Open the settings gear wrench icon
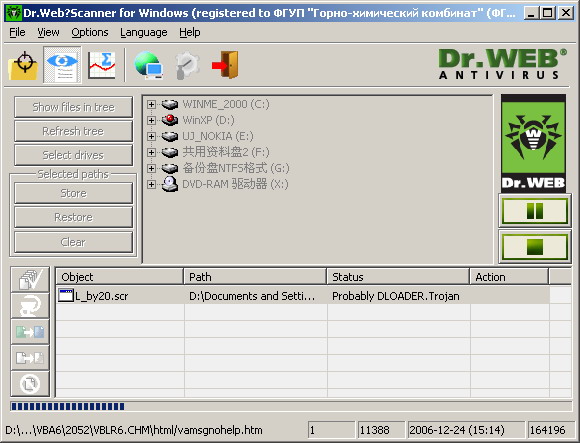 click(188, 65)
